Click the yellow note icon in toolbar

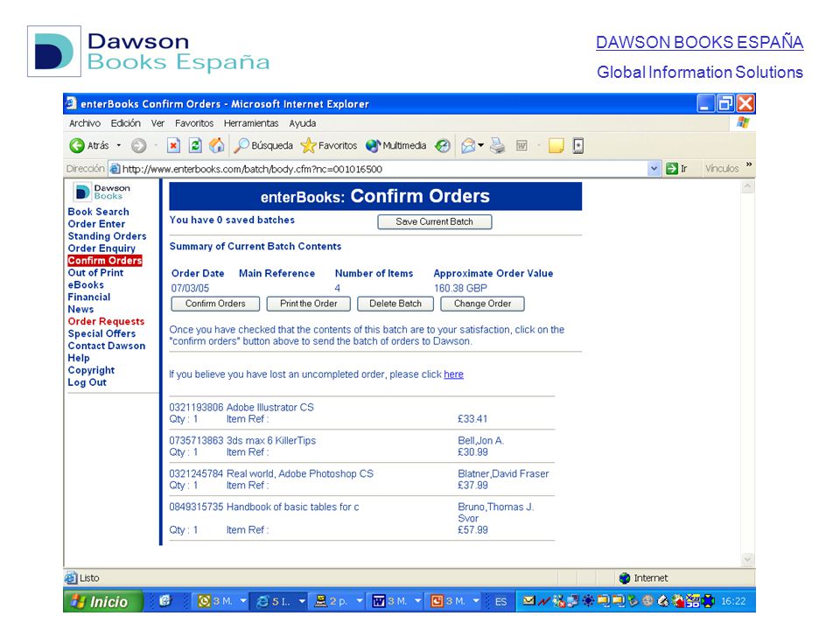556,145
